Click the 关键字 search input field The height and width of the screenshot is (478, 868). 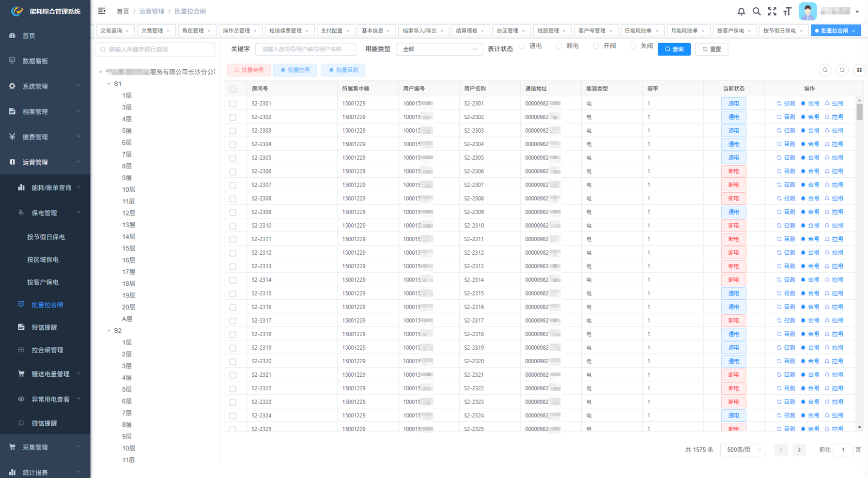pyautogui.click(x=306, y=49)
